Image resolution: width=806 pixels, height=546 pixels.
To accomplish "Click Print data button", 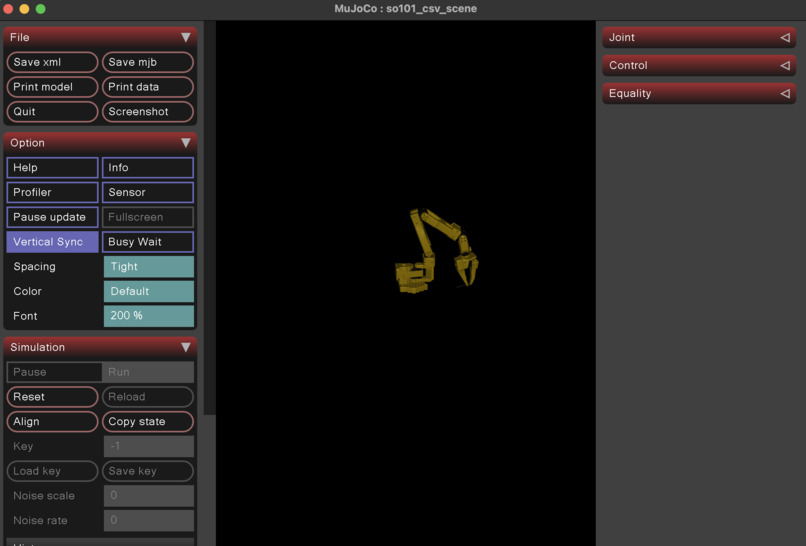I will click(x=148, y=87).
